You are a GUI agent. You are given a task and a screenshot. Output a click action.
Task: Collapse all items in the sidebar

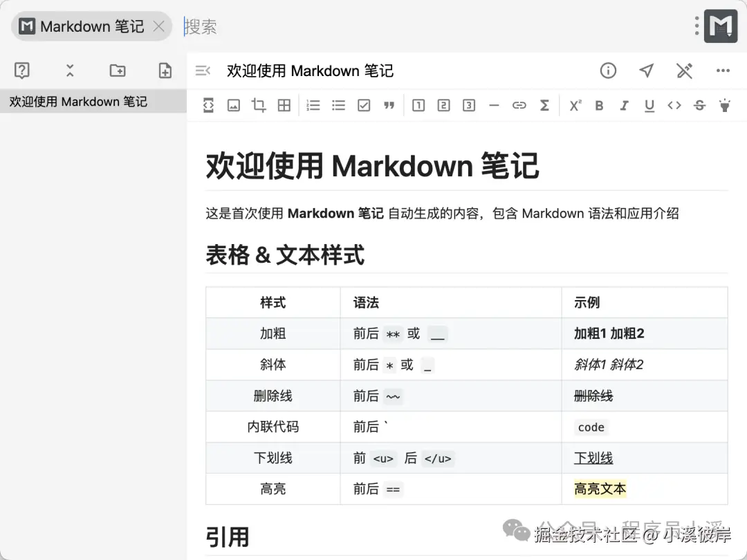pos(70,71)
